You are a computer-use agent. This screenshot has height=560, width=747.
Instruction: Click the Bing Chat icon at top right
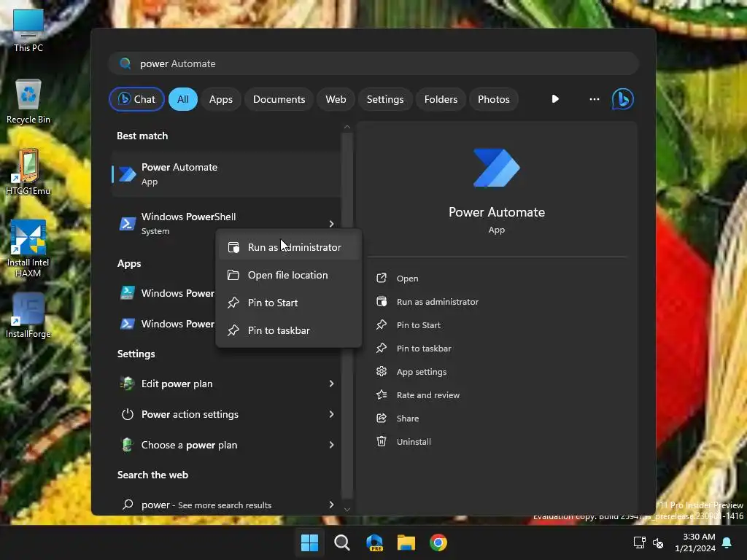click(623, 99)
